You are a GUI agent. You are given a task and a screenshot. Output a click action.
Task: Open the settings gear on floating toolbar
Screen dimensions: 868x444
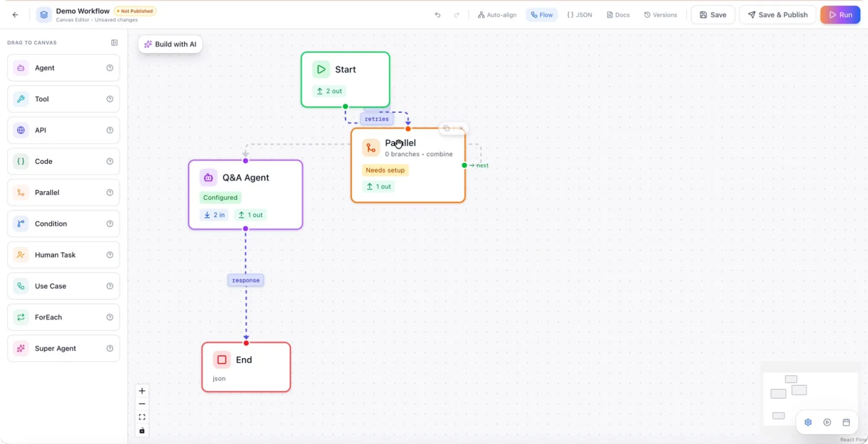pyautogui.click(x=808, y=422)
